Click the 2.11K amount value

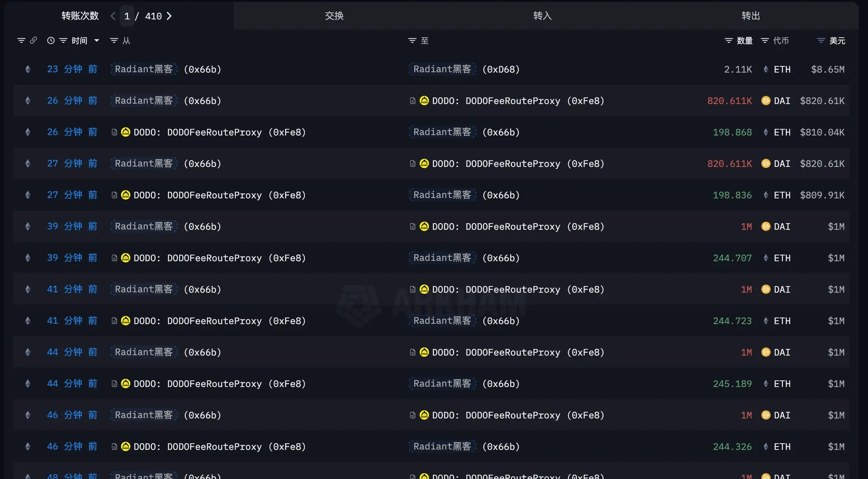click(738, 69)
